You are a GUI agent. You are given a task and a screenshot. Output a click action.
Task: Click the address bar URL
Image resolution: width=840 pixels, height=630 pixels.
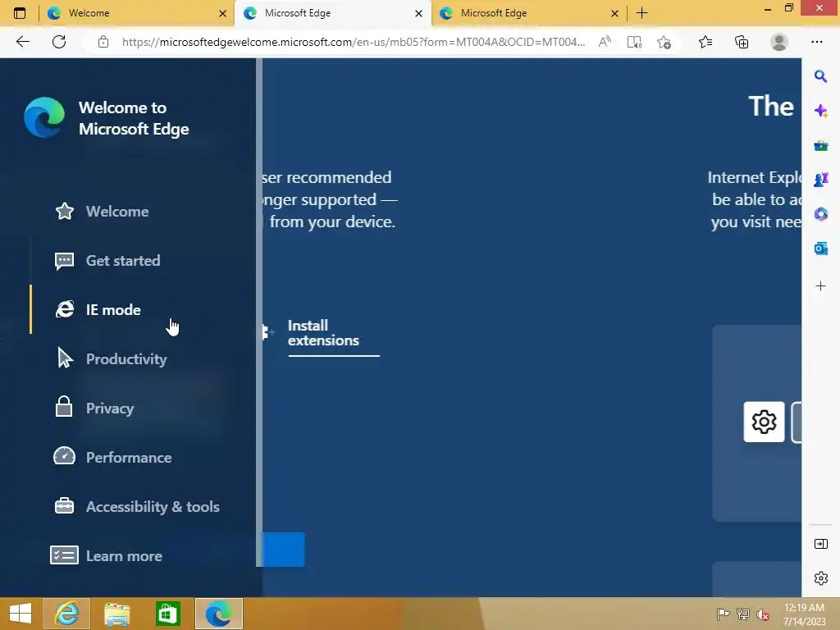point(353,42)
